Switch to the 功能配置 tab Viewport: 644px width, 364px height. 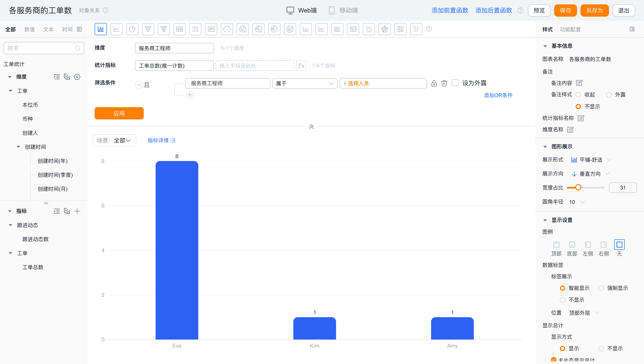click(570, 29)
